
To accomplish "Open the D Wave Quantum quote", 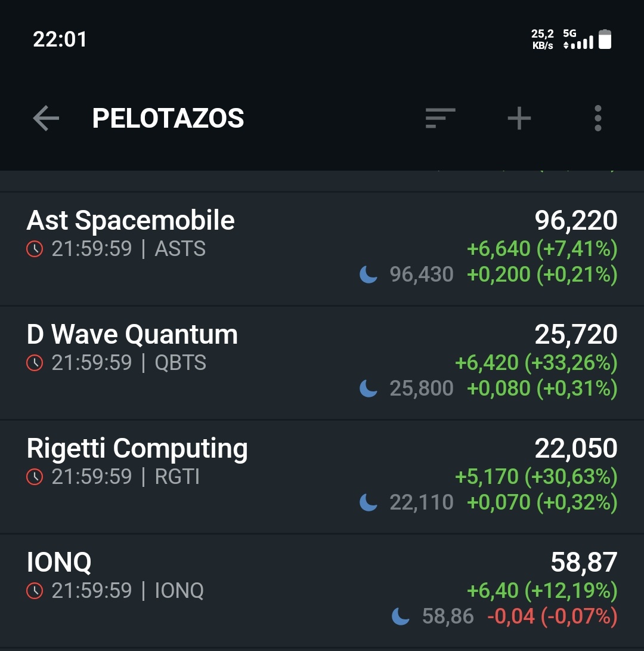I will (x=322, y=363).
